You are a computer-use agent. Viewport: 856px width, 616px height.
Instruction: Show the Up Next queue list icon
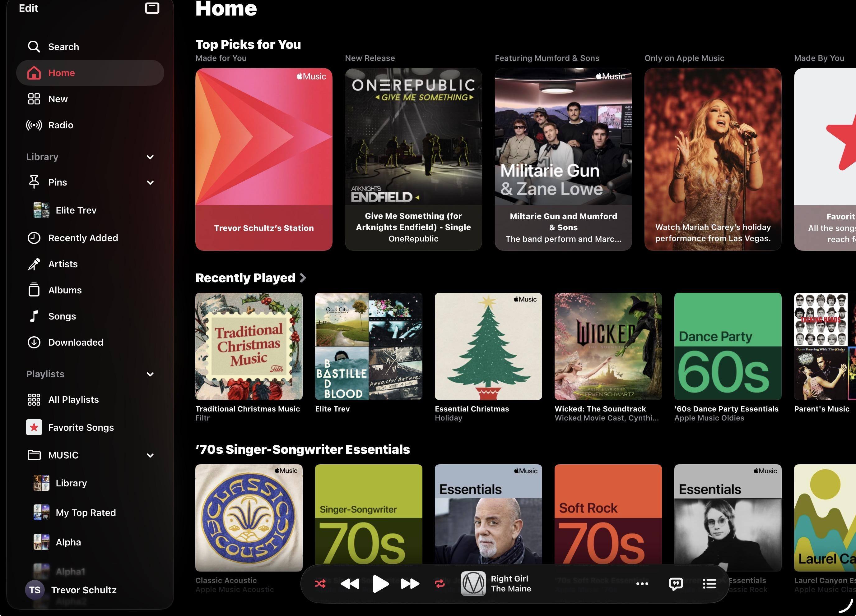tap(709, 584)
